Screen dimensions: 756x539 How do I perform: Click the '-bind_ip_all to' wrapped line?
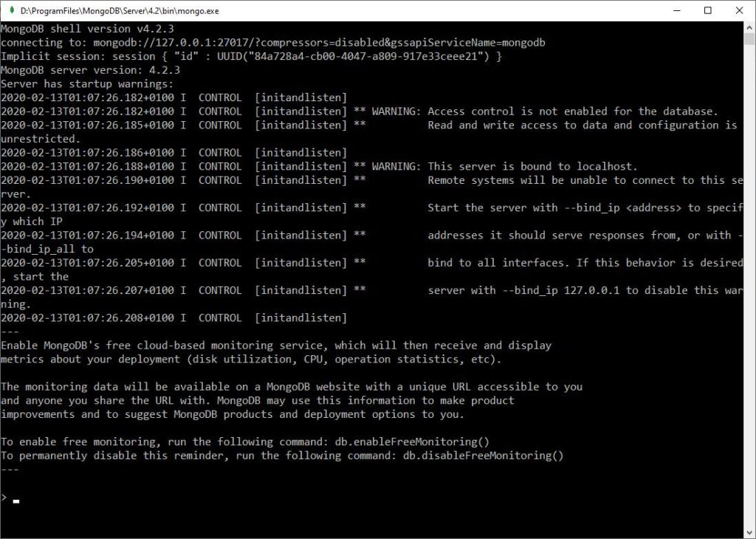[47, 250]
